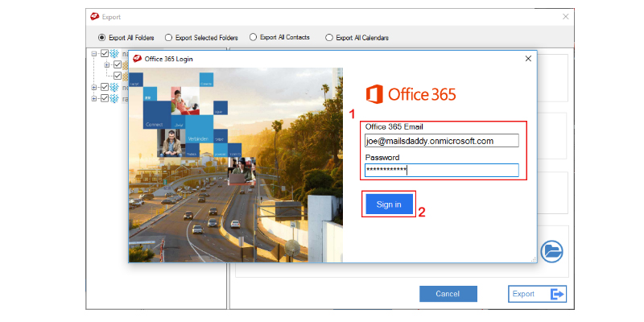Expand the last mailbox tree node
Image resolution: width=644 pixels, height=322 pixels.
(x=94, y=98)
